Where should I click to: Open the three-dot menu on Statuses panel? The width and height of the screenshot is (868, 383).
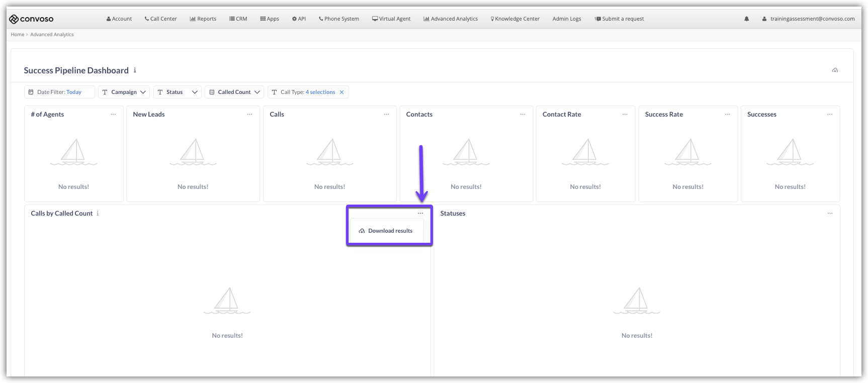tap(830, 214)
